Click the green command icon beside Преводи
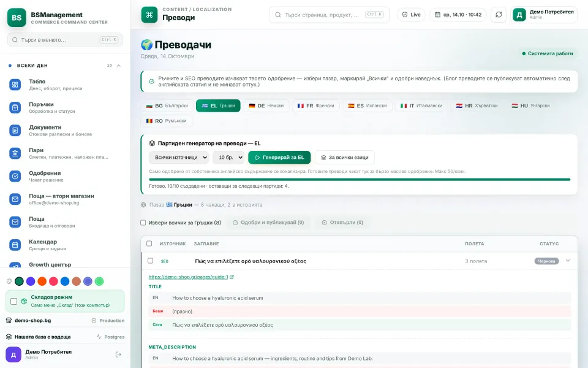Image resolution: width=588 pixels, height=368 pixels. [x=149, y=15]
